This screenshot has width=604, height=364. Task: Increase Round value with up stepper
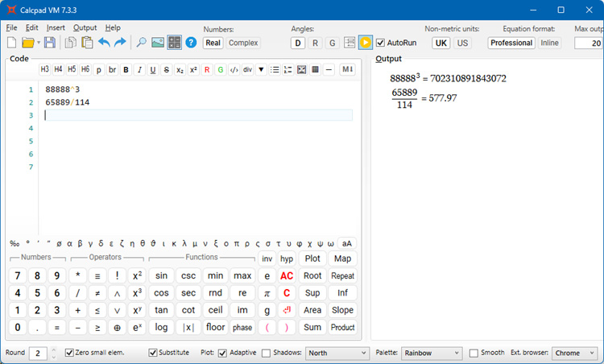53,350
